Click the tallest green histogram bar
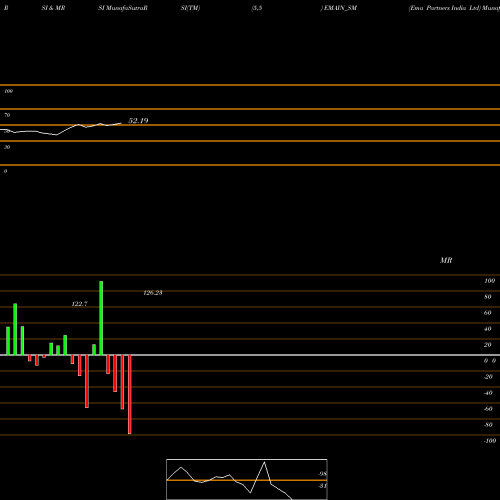This screenshot has width=500, height=500. (101, 318)
